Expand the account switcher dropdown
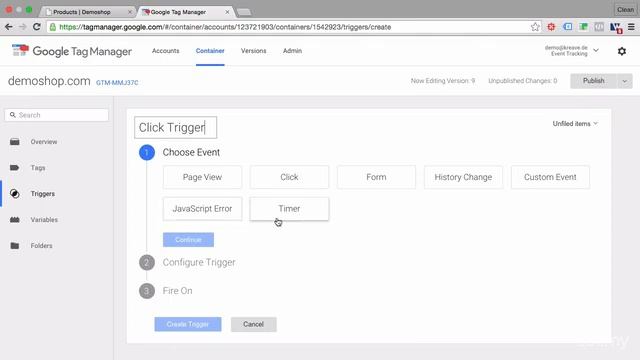The width and height of the screenshot is (640, 360). [596, 51]
